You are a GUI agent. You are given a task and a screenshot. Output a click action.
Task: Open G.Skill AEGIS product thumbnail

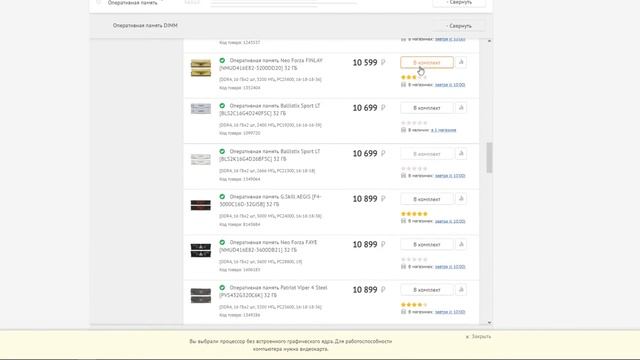[201, 205]
